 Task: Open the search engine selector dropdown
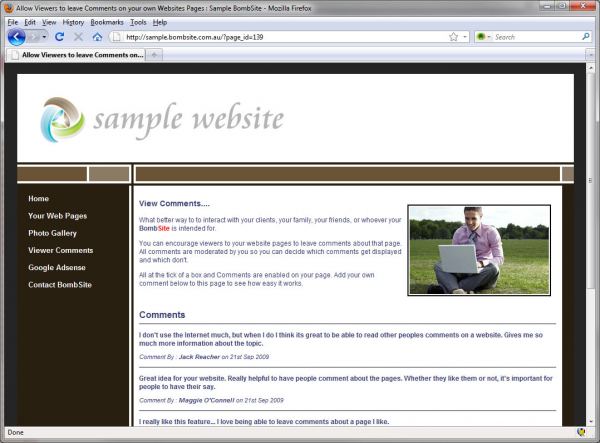point(484,36)
